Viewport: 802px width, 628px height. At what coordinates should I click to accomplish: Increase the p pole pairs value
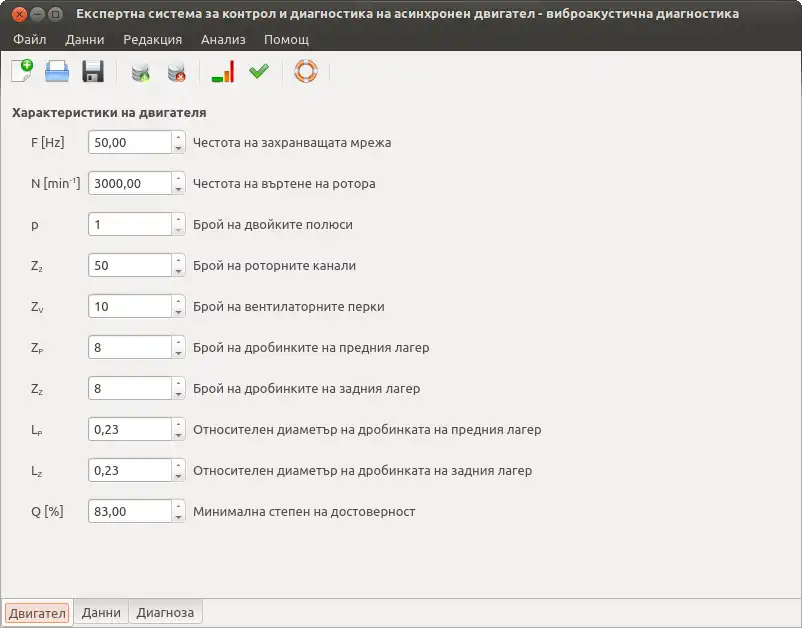click(178, 218)
